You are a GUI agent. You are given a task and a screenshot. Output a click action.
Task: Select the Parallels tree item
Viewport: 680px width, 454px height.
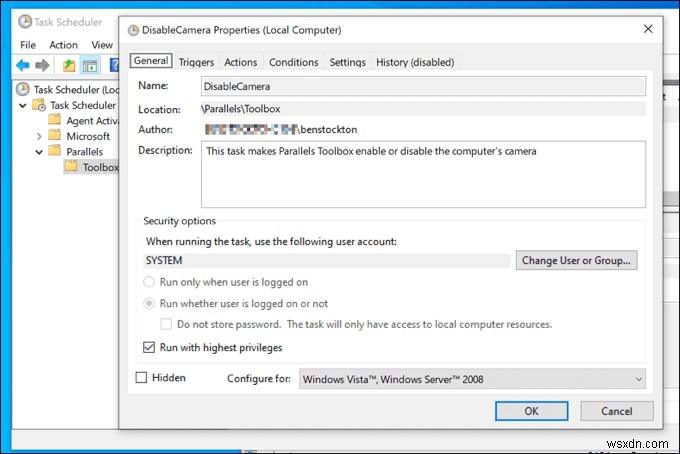coord(85,152)
